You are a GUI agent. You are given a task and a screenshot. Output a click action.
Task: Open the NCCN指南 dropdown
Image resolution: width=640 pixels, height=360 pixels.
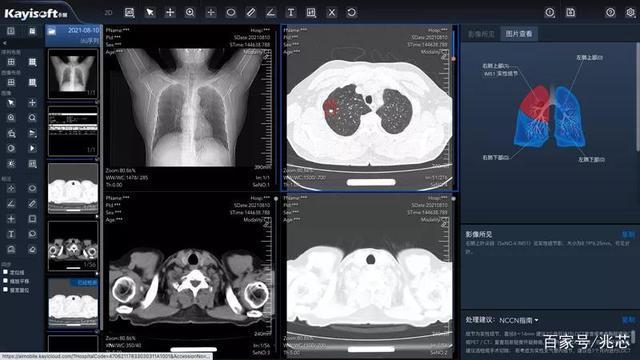pyautogui.click(x=519, y=320)
